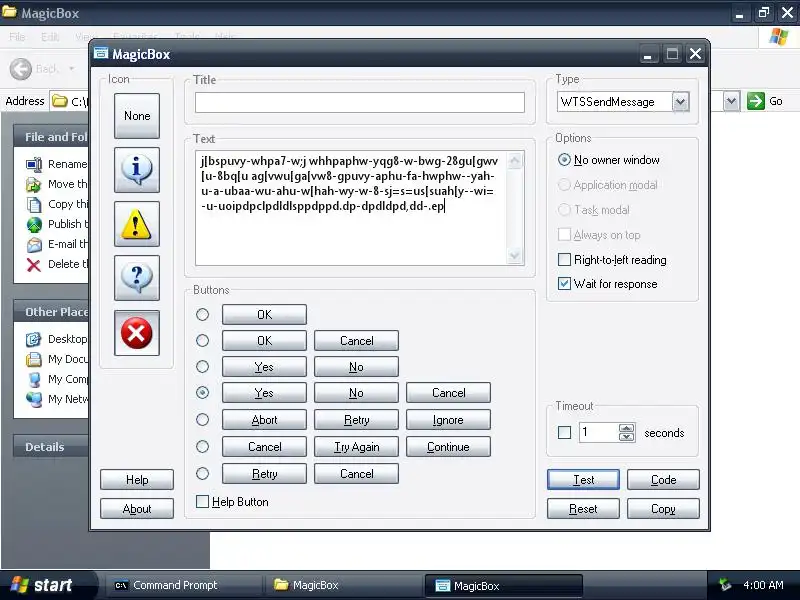The height and width of the screenshot is (600, 800).
Task: Select the Yes / No / Cancel radio option
Action: click(x=203, y=392)
